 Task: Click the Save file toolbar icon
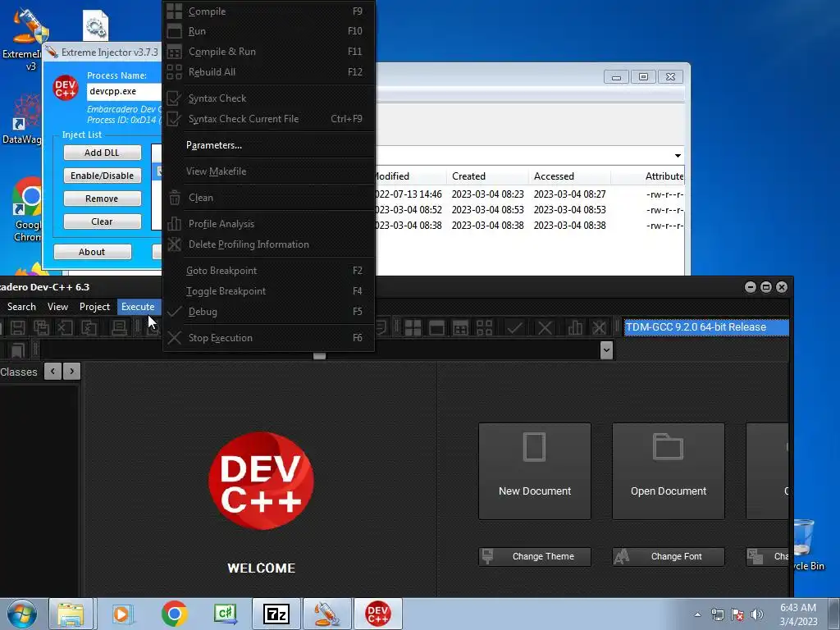(x=18, y=327)
